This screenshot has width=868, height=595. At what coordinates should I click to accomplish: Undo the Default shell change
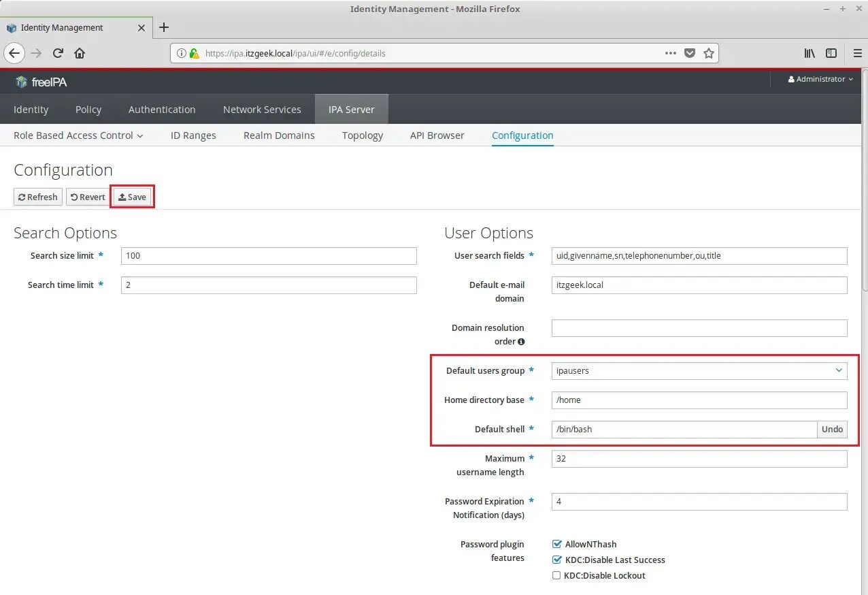[x=832, y=429]
